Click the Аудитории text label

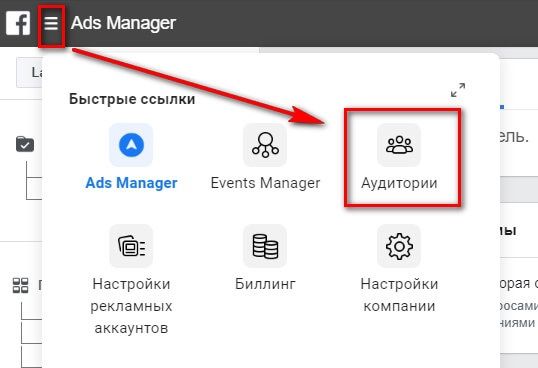coord(399,183)
